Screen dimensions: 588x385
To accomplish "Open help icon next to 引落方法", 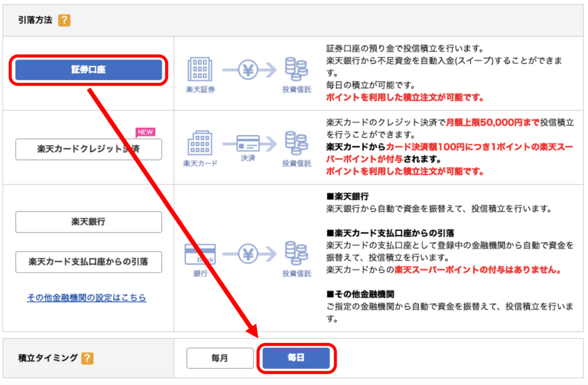I will [64, 21].
